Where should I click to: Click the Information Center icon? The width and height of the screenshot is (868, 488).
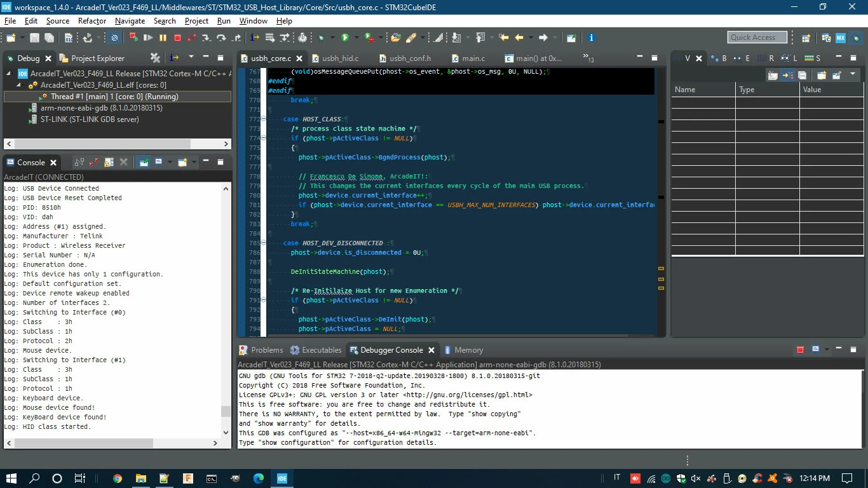[591, 38]
